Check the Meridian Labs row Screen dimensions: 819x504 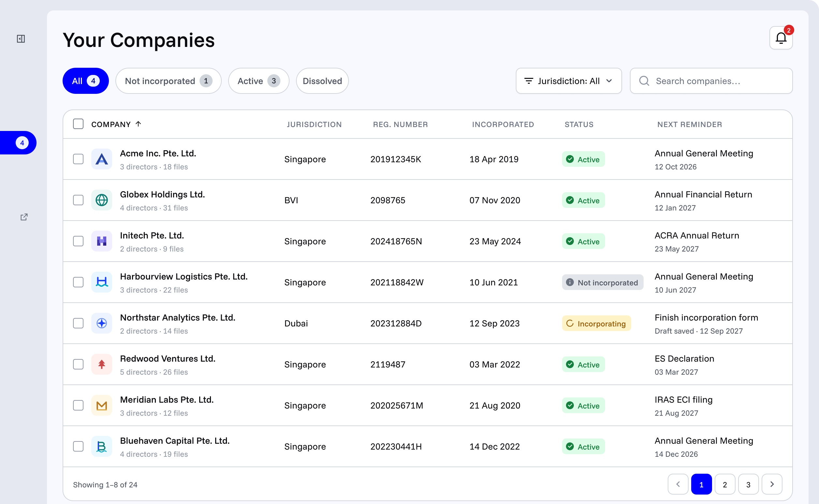tap(78, 405)
